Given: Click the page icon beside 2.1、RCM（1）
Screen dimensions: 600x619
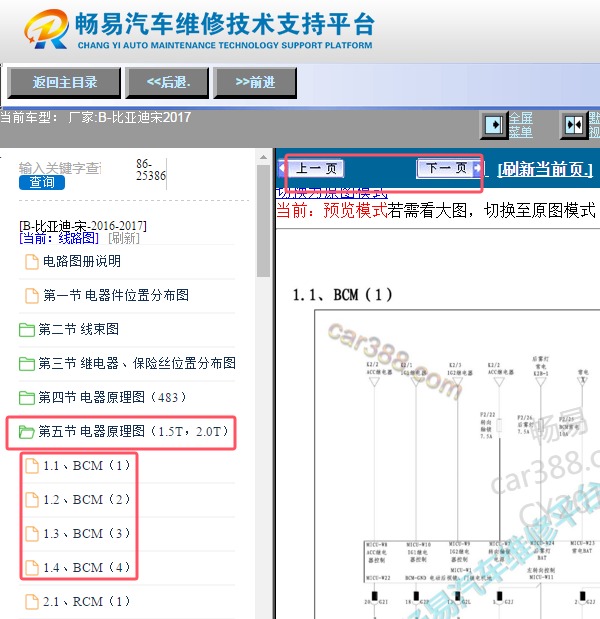Looking at the screenshot, I should (x=32, y=602).
